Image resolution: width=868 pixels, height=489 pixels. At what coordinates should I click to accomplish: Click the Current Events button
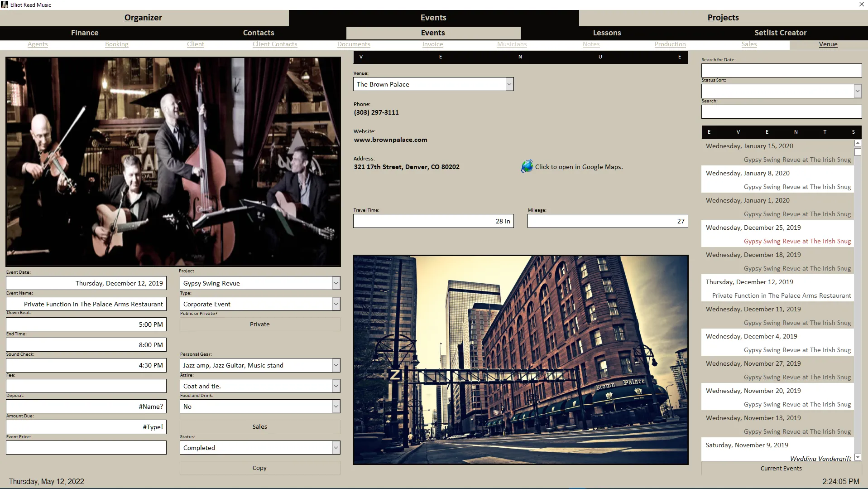pos(781,468)
